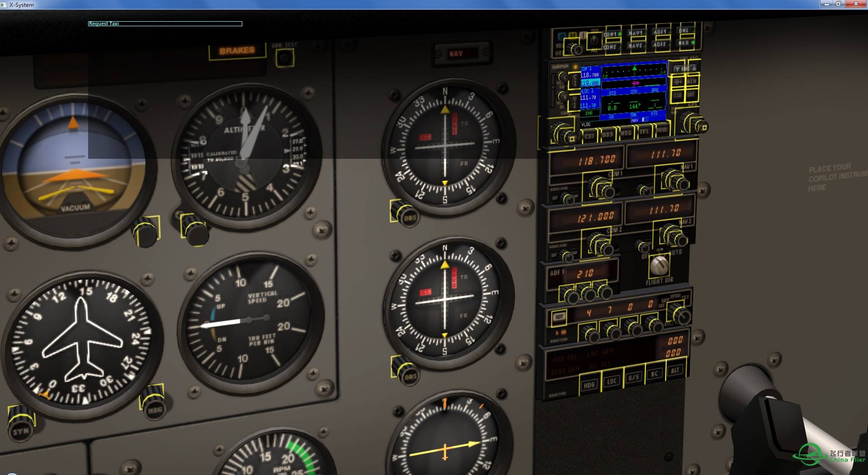This screenshot has height=475, width=868.
Task: Engage autopilot HDG mode button
Action: coord(589,385)
